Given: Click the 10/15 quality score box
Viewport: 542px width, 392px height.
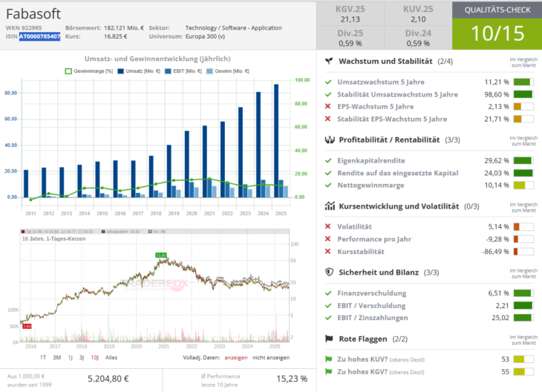Looking at the screenshot, I should tap(497, 33).
